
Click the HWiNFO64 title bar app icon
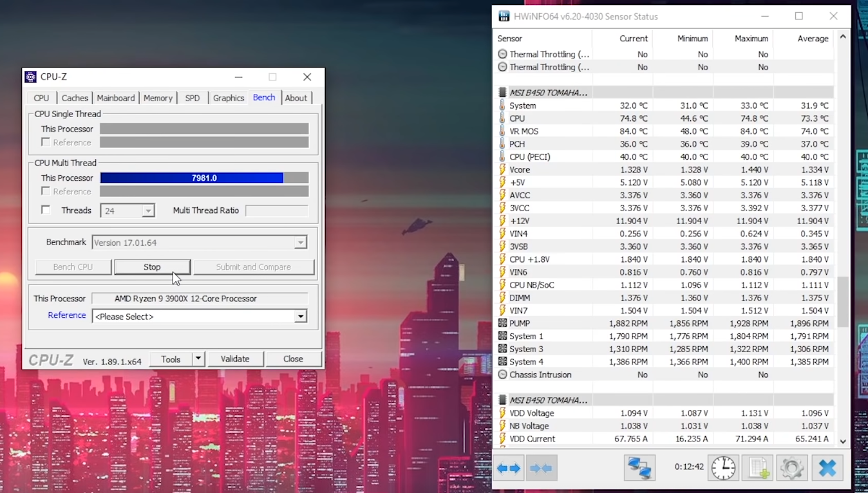[x=504, y=16]
